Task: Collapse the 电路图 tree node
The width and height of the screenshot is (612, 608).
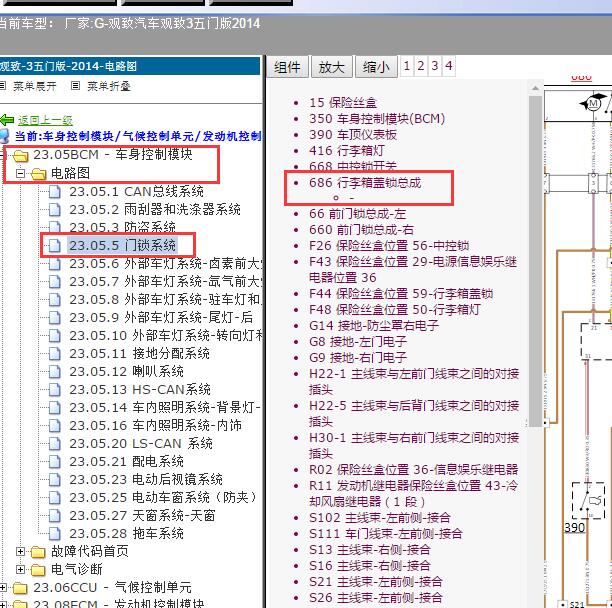Action: point(20,173)
